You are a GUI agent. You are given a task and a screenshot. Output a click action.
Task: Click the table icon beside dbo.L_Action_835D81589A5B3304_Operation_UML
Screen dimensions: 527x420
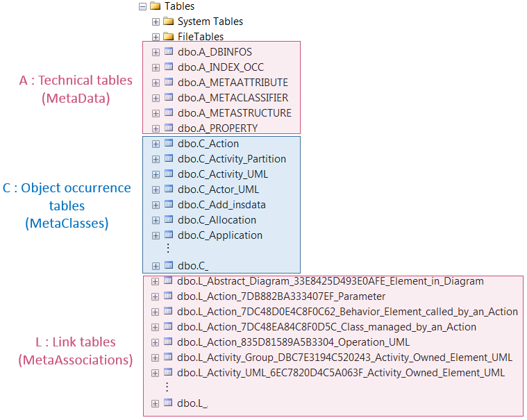[168, 342]
